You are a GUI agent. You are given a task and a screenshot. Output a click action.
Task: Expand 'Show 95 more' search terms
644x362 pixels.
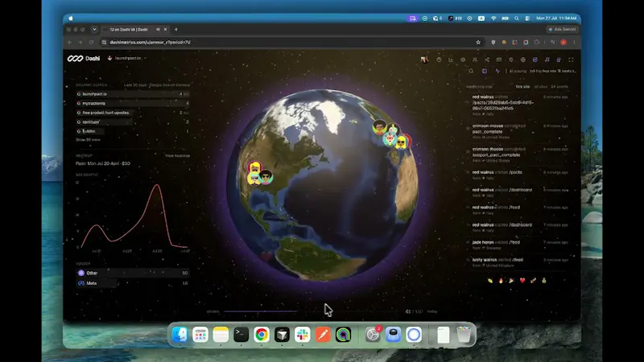tap(88, 140)
